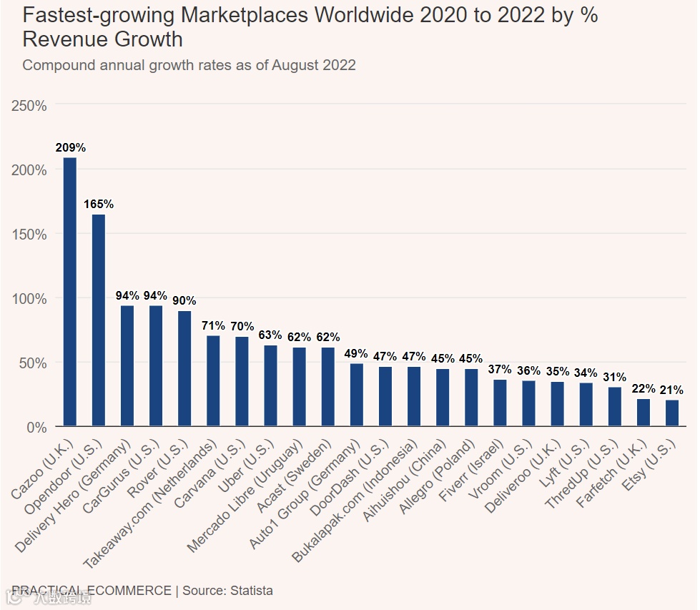Click the Delivery Hero (Germany) axis label
The image size is (700, 610).
coord(73,496)
